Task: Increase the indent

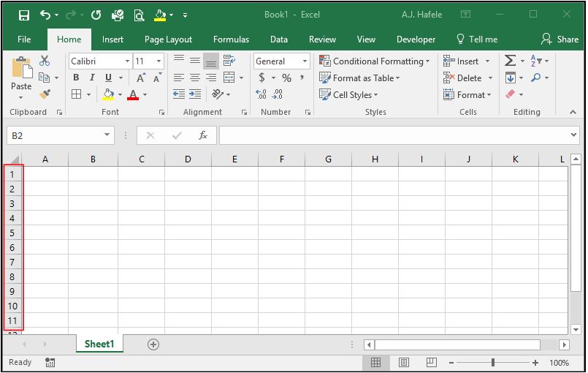Action: [x=195, y=94]
